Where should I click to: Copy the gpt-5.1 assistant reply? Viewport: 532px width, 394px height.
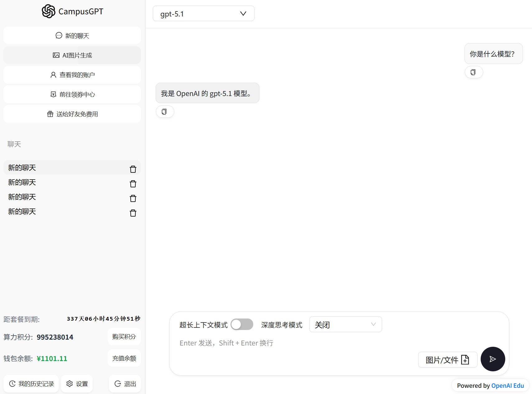coord(165,112)
